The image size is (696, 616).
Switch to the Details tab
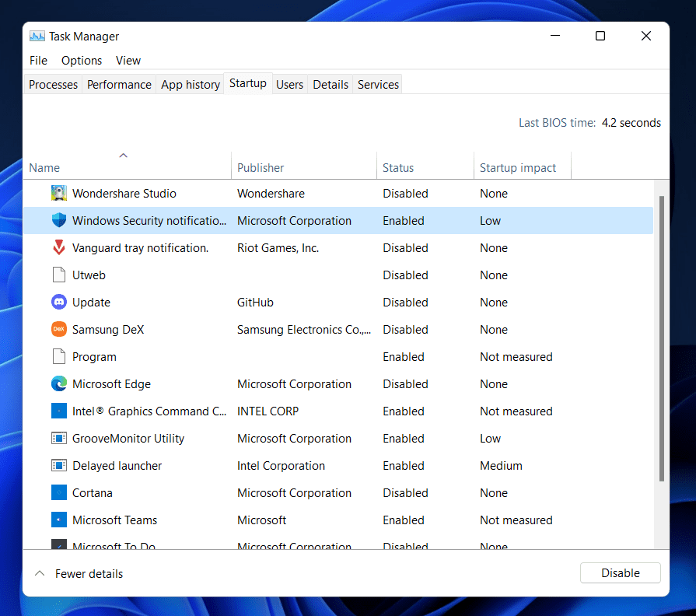click(x=331, y=84)
